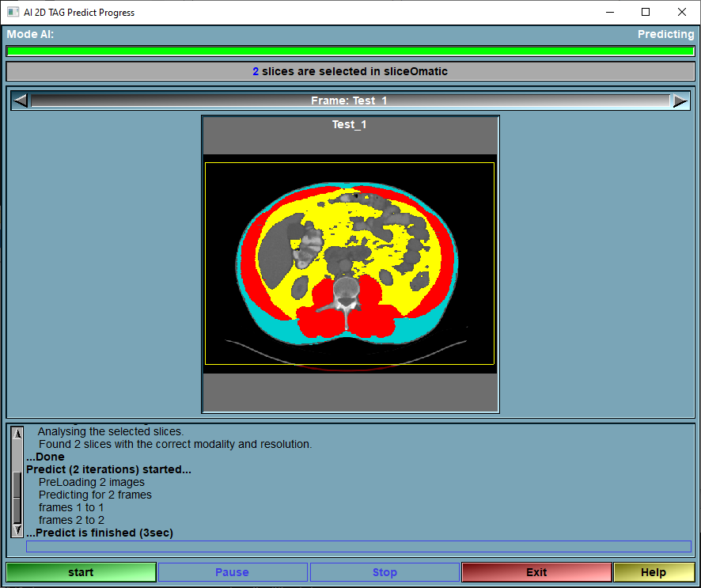Minimize the AI 2D TAG Predict Progress window

[610, 12]
